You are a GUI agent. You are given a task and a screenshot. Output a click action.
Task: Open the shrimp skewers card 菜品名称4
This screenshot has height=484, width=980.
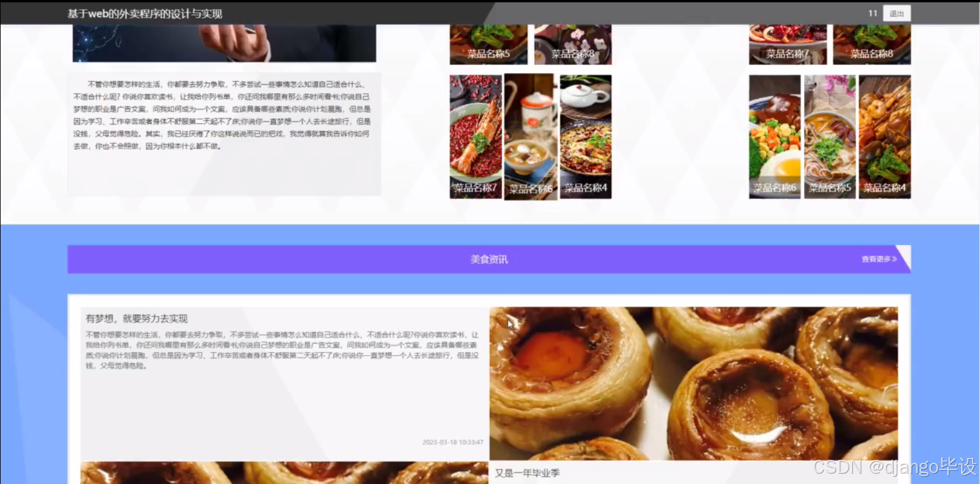click(x=885, y=137)
